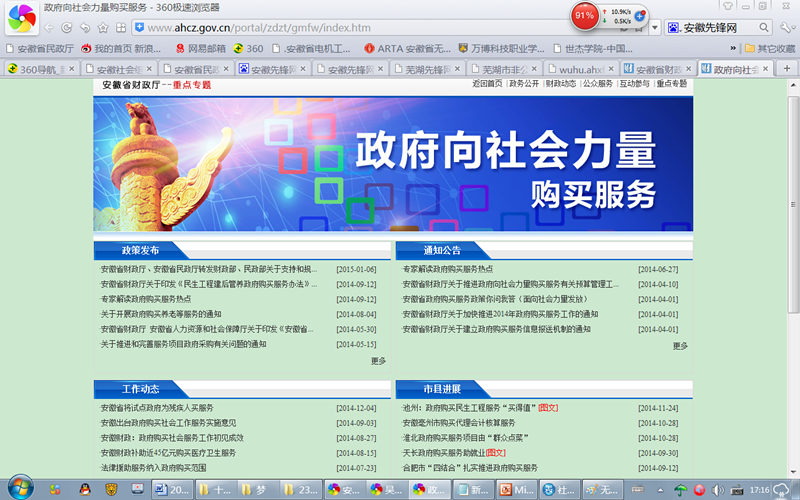Click the magnifier search icon
The width and height of the screenshot is (800, 500).
point(763,27)
